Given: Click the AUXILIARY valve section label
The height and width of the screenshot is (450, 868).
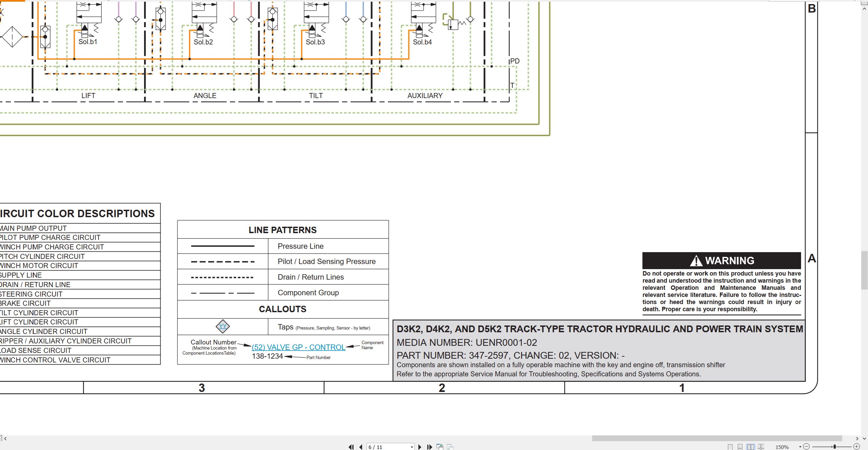Looking at the screenshot, I should (425, 96).
